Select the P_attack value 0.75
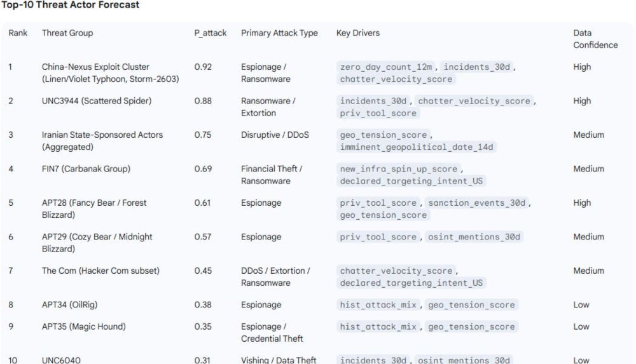The width and height of the screenshot is (636, 364). pyautogui.click(x=203, y=135)
